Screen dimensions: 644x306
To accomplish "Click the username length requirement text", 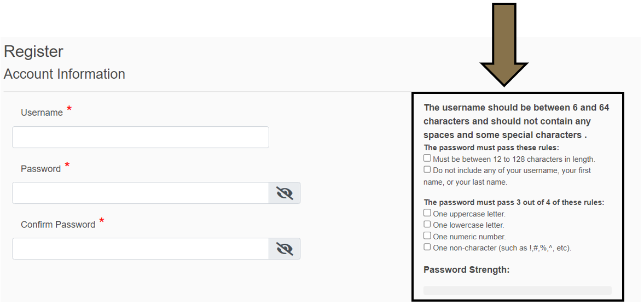I will [x=516, y=121].
